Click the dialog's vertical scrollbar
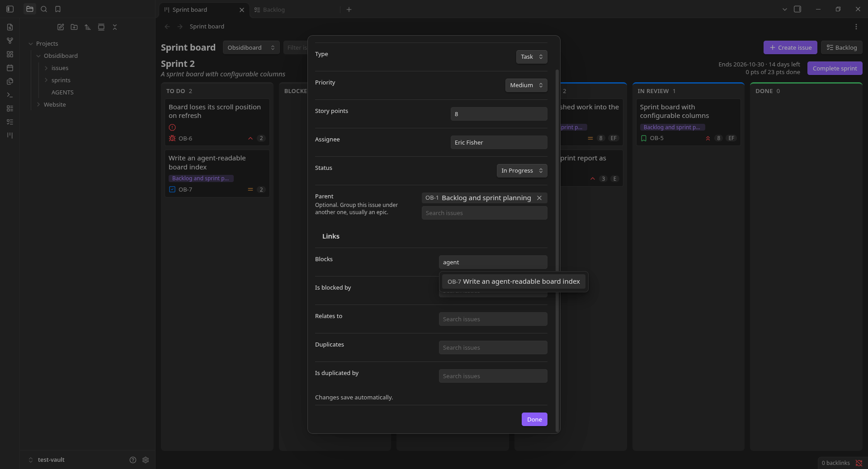The height and width of the screenshot is (469, 868). coord(557,251)
